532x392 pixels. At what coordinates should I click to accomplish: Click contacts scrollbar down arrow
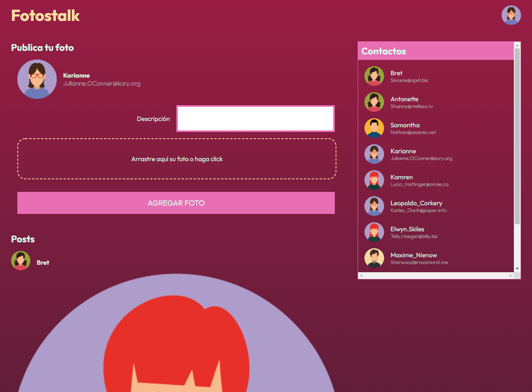click(x=517, y=269)
